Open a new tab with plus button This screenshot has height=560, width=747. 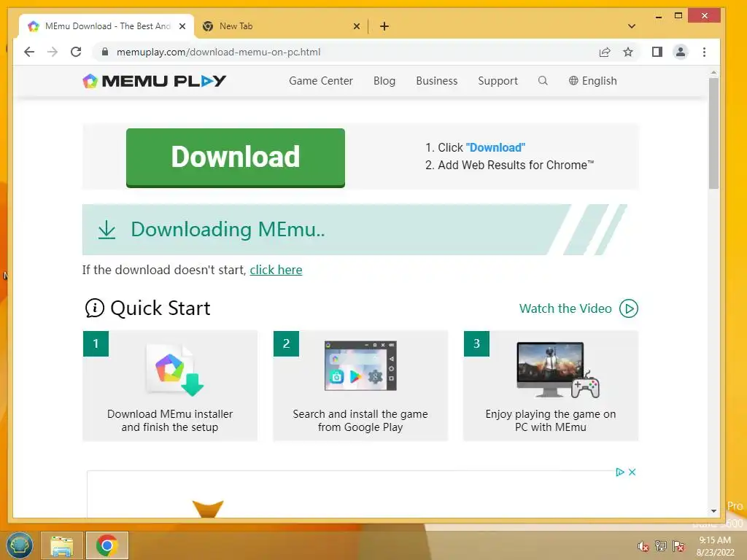(384, 26)
